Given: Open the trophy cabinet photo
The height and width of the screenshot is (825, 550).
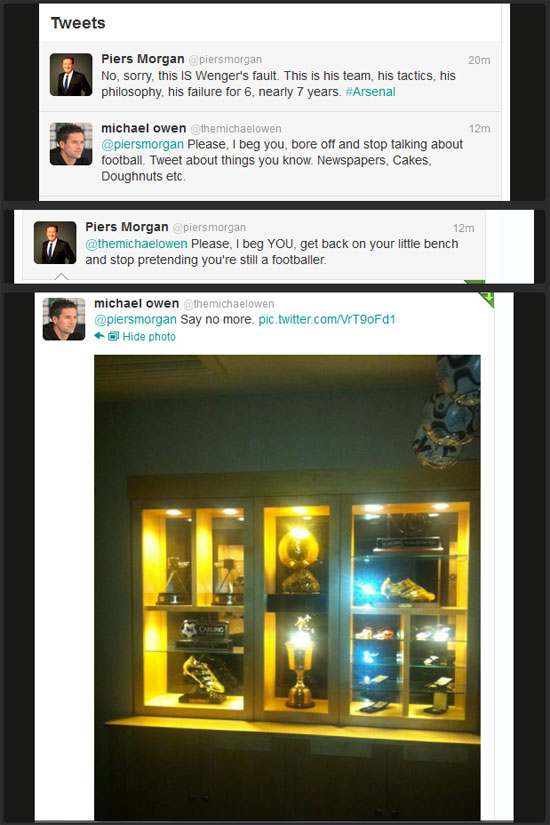Looking at the screenshot, I should coord(287,587).
